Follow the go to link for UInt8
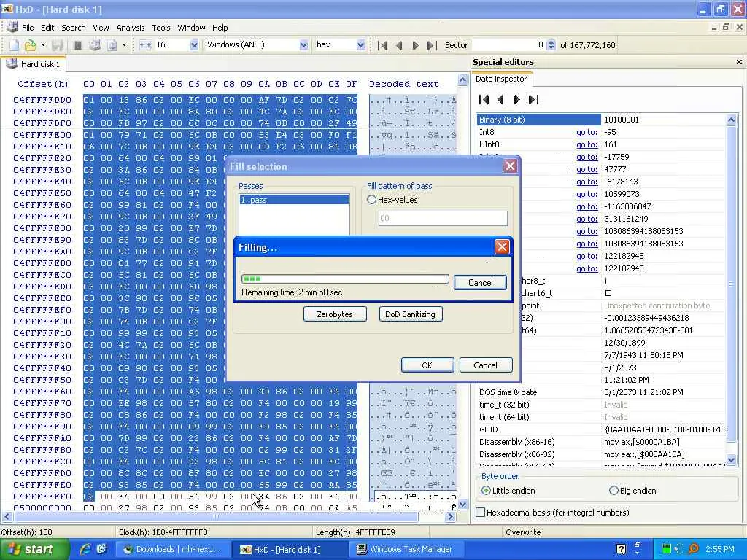The image size is (747, 560). (587, 145)
